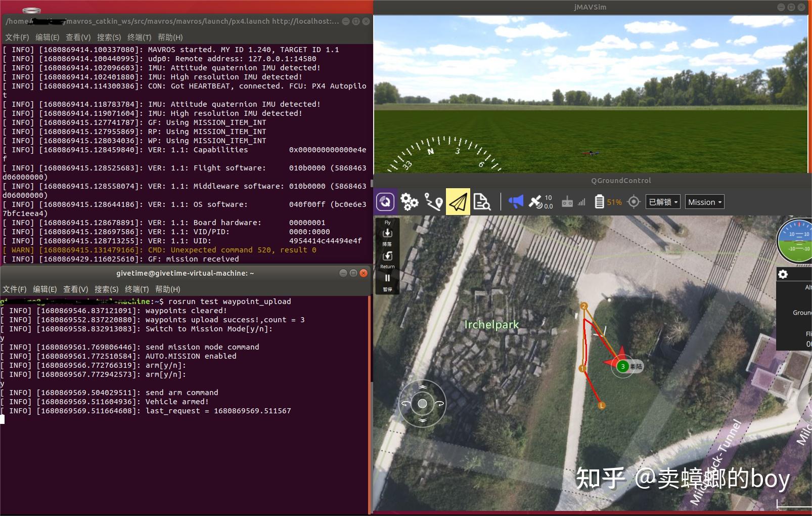Switch to the Plan waypoints view

coord(433,202)
